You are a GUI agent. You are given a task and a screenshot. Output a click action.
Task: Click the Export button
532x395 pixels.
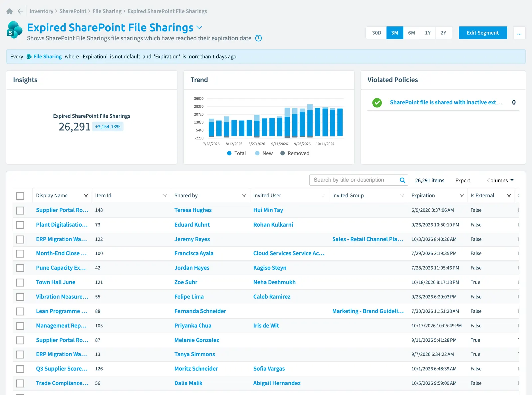[x=463, y=180]
